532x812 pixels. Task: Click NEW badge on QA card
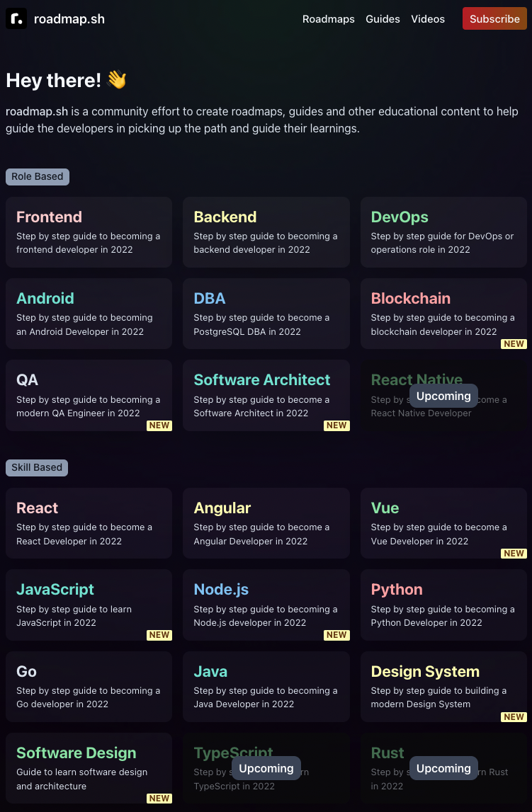159,425
